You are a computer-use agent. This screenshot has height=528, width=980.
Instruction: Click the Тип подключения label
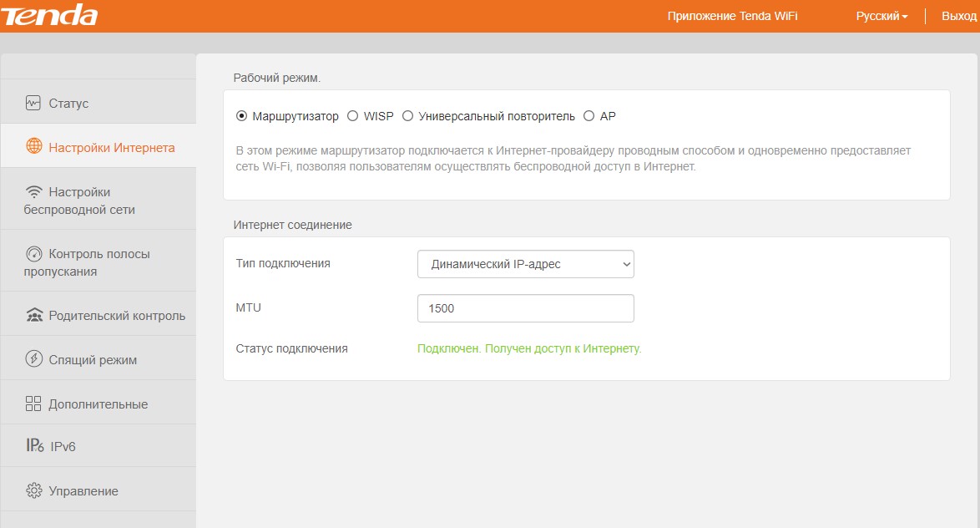tap(283, 263)
